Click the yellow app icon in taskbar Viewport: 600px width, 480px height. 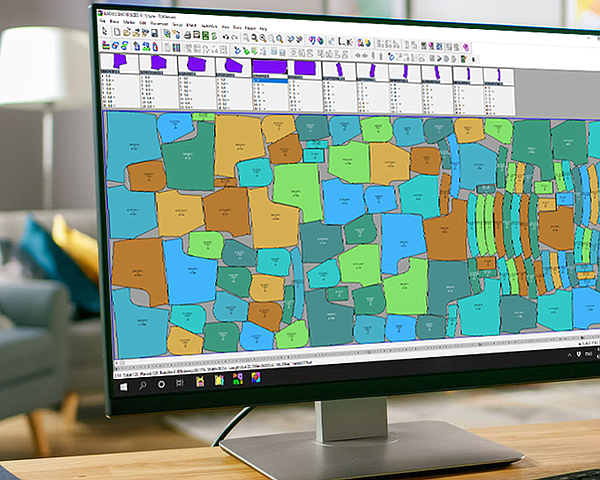(200, 382)
